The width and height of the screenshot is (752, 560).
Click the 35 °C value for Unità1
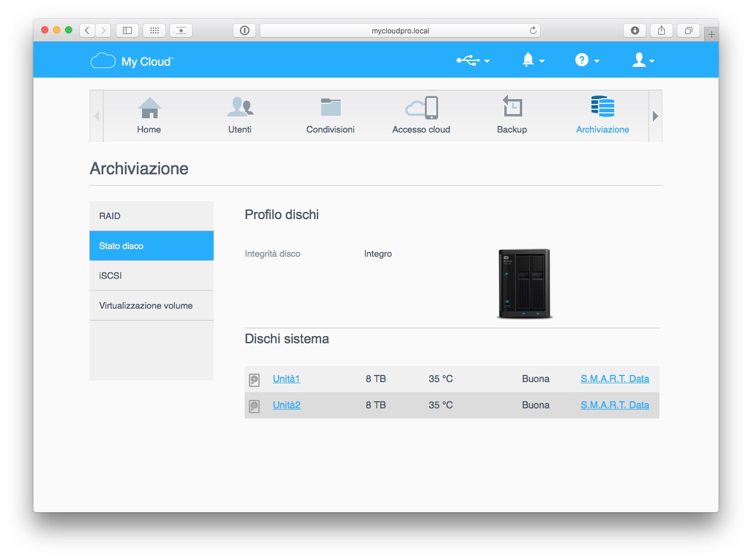point(440,379)
